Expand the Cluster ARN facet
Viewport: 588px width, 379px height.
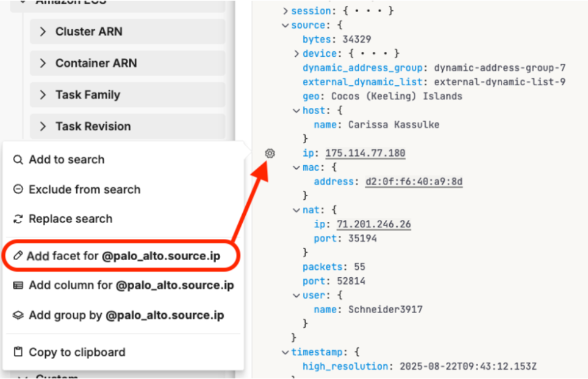click(x=43, y=32)
